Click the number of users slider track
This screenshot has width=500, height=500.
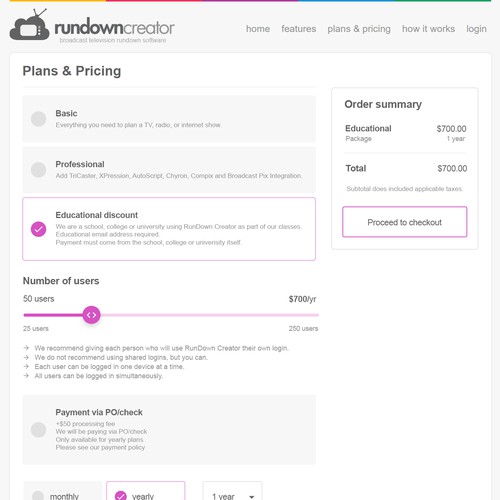171,315
